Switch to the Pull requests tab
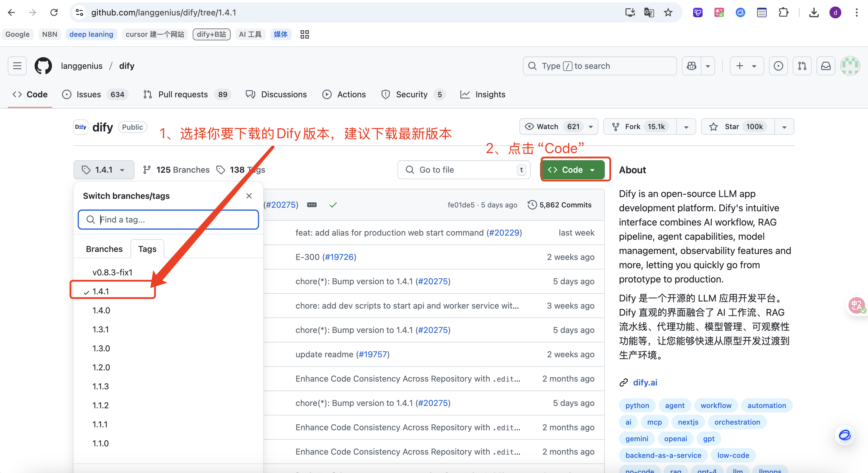 (187, 94)
